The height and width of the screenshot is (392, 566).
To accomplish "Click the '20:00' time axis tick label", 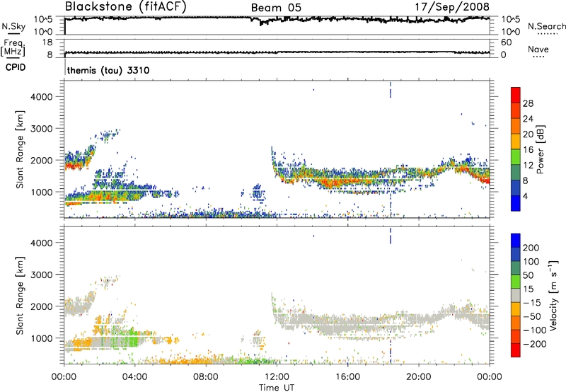I will 419,376.
